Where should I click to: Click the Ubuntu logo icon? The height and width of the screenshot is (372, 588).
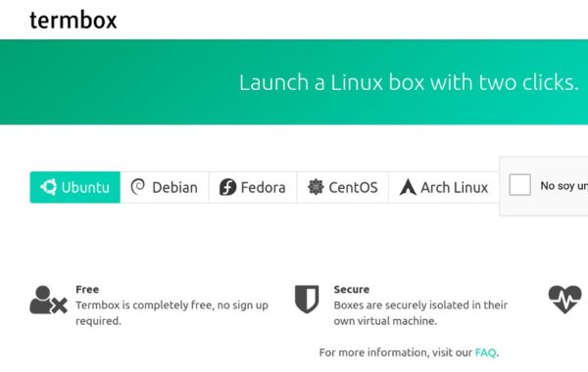(x=49, y=187)
